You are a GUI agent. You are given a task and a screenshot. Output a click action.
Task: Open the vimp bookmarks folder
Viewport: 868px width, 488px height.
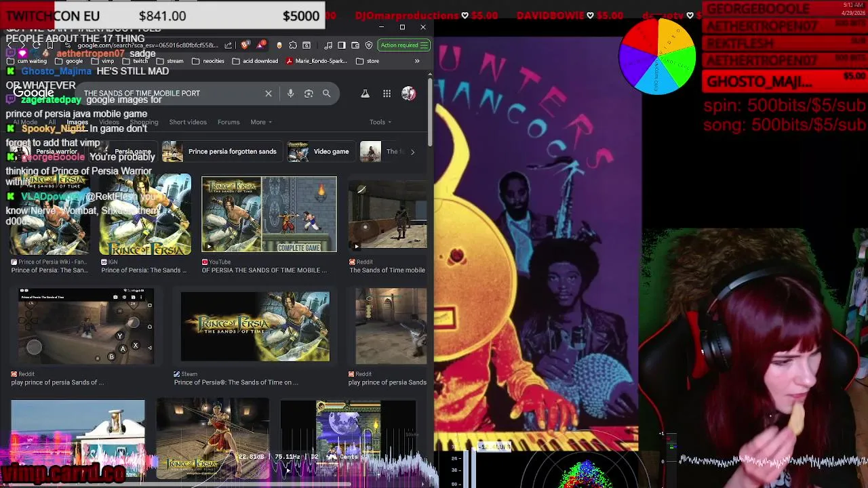(x=102, y=61)
